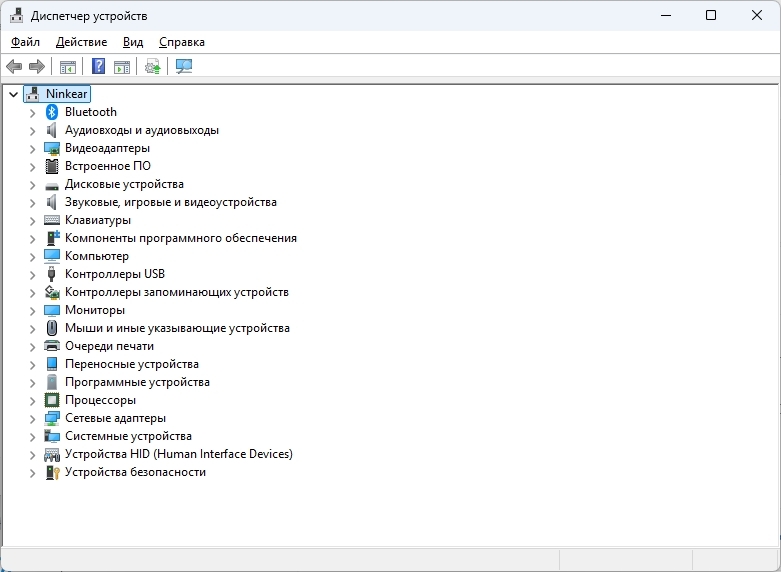Click the network icon for Сетевые адаптеры
The width and height of the screenshot is (781, 572).
52,418
